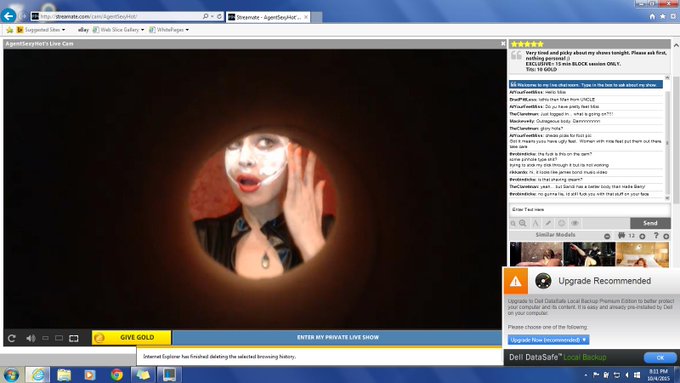Image resolution: width=680 pixels, height=383 pixels.
Task: Click the address bar search magnifier icon
Action: coord(206,16)
